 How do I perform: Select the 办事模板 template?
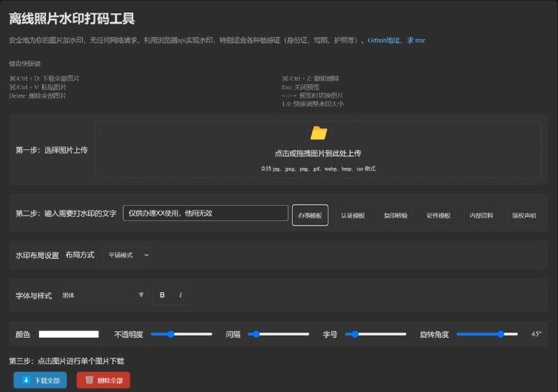pos(310,215)
